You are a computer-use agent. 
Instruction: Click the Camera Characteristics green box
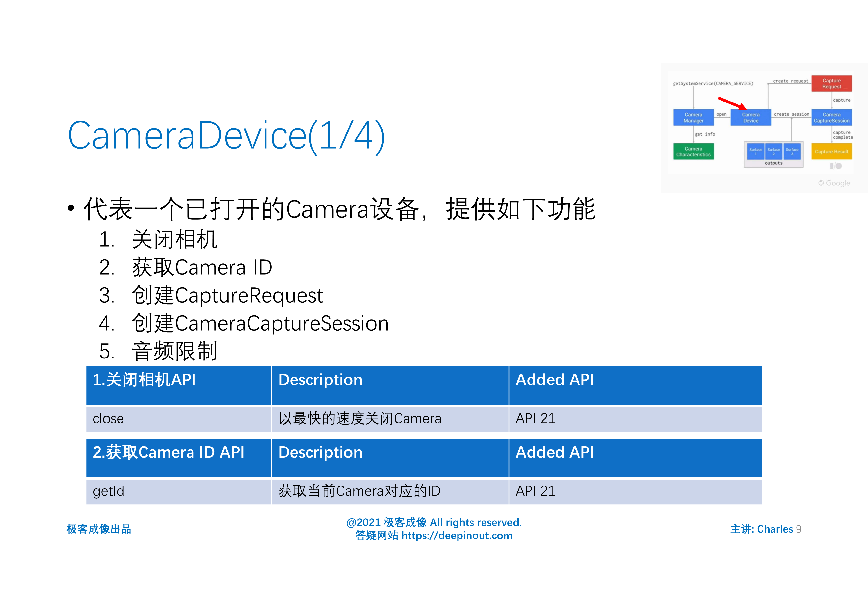tap(693, 151)
